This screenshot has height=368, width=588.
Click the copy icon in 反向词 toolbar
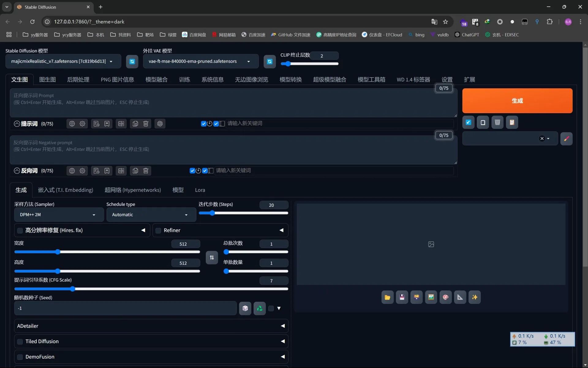(135, 171)
